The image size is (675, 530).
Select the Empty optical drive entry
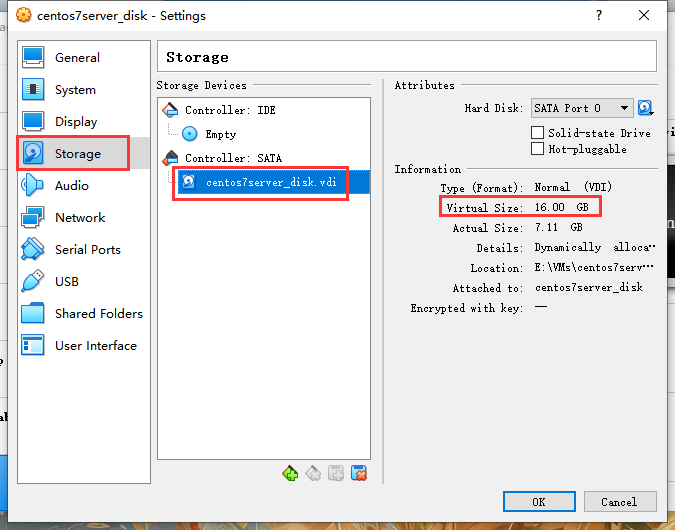click(264, 134)
